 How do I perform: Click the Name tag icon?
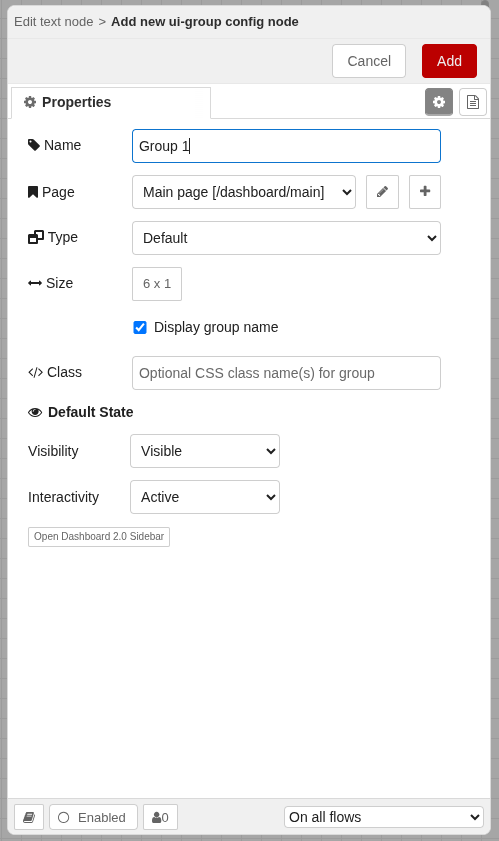[x=34, y=145]
